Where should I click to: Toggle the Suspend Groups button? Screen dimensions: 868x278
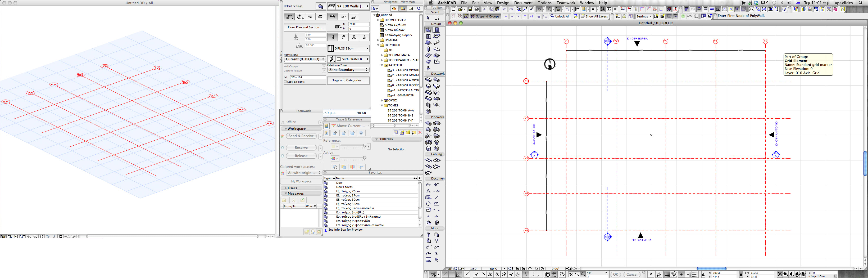(485, 16)
